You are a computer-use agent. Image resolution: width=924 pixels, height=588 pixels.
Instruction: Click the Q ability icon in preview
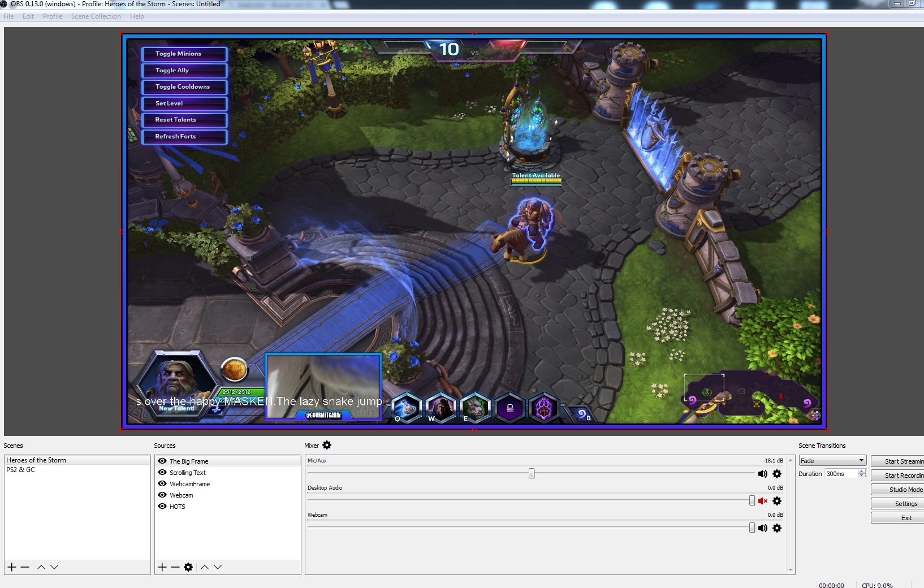pyautogui.click(x=407, y=408)
